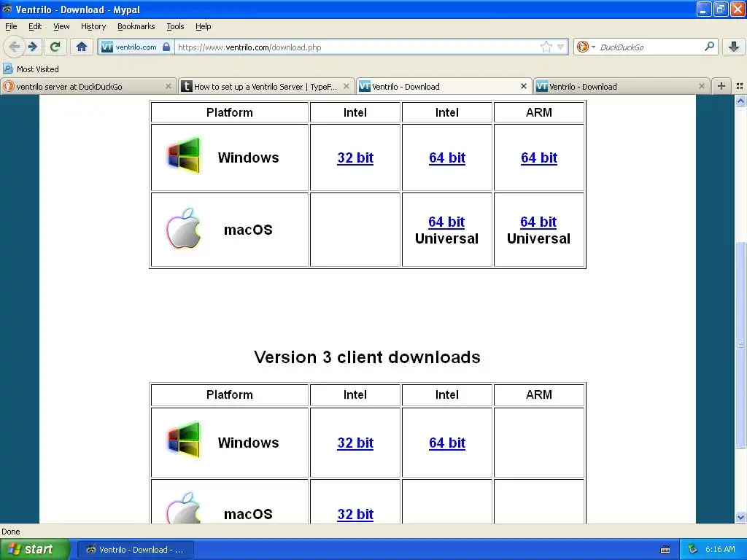Download Version 3 Windows 64 bit client
Image resolution: width=747 pixels, height=560 pixels.
pyautogui.click(x=447, y=443)
